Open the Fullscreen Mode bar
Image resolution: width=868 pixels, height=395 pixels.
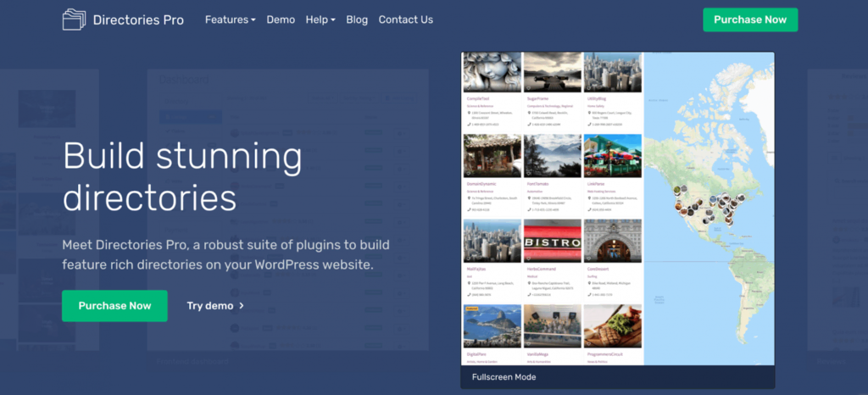(x=617, y=377)
